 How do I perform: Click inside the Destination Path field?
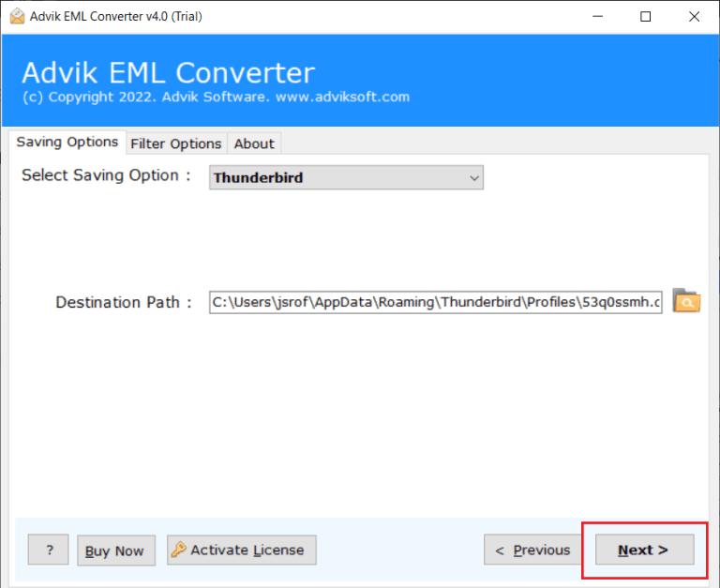pyautogui.click(x=435, y=302)
